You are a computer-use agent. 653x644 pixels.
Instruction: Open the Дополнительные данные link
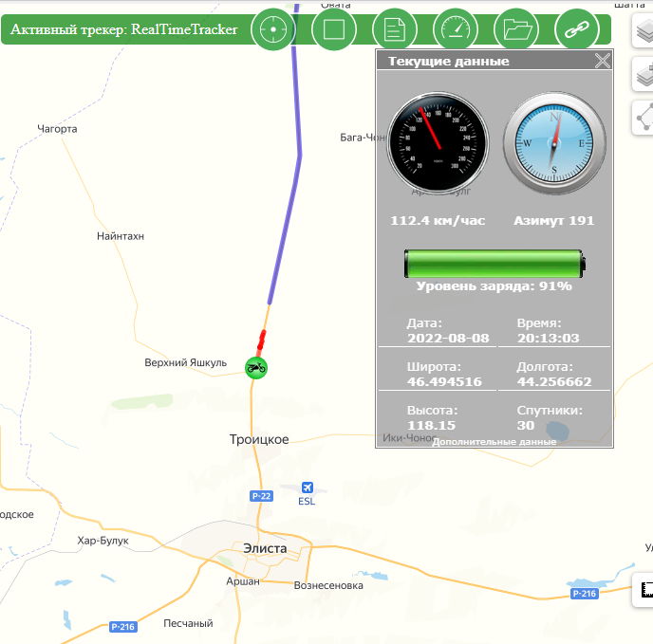(494, 442)
